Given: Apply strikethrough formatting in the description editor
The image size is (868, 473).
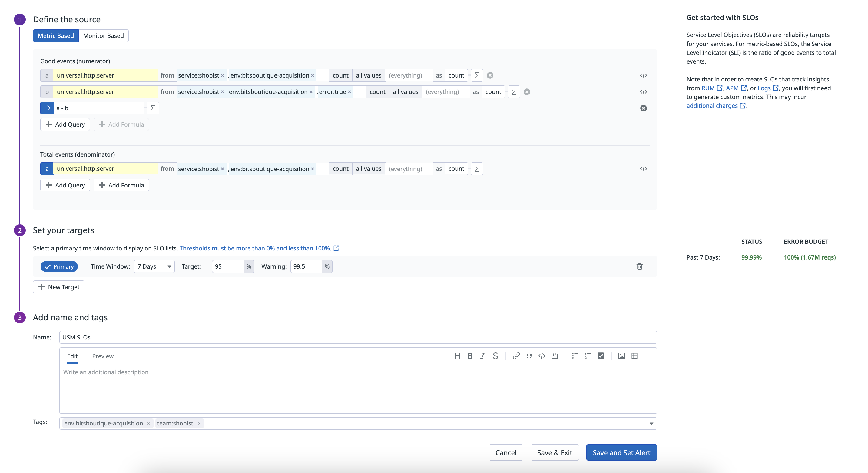Looking at the screenshot, I should point(495,356).
